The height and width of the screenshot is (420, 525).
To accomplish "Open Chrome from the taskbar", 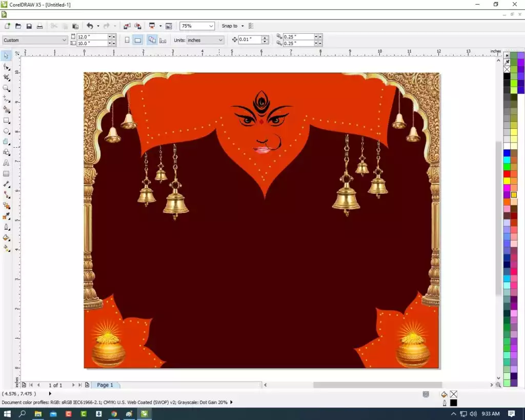I will point(114,414).
